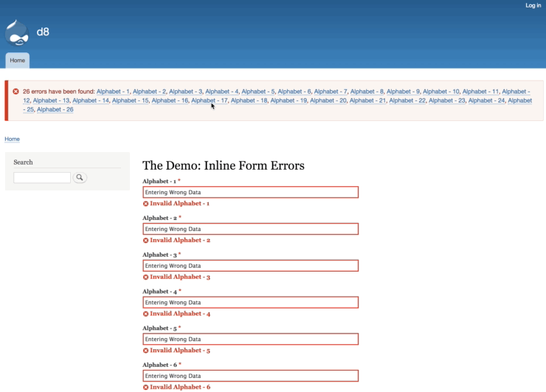Click the Alphabet - 3 field label

point(160,255)
